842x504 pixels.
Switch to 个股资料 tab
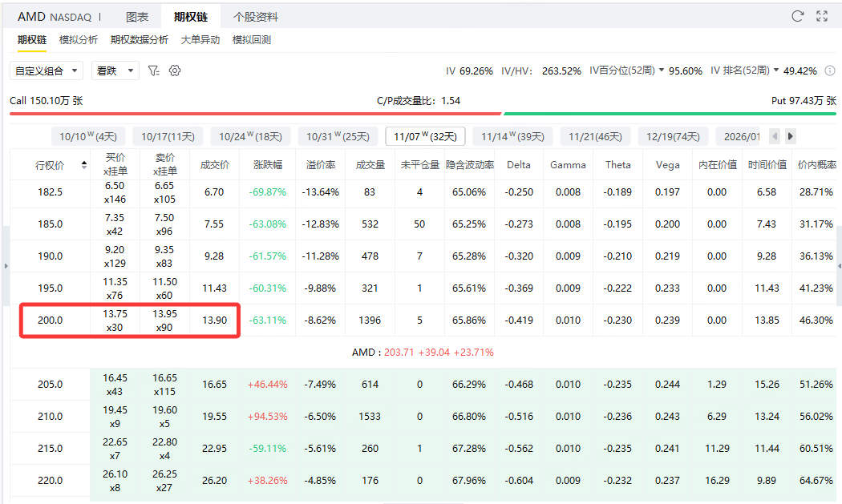256,17
